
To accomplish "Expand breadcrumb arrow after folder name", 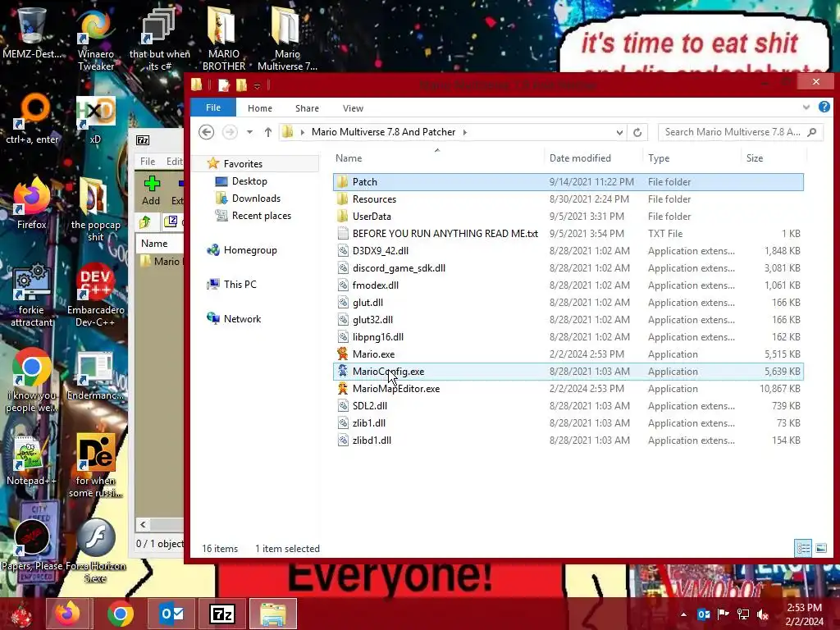I will (465, 132).
